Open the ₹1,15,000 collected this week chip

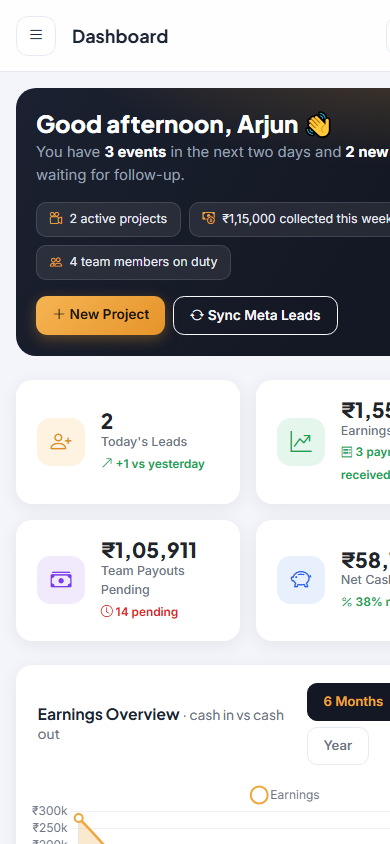point(289,219)
